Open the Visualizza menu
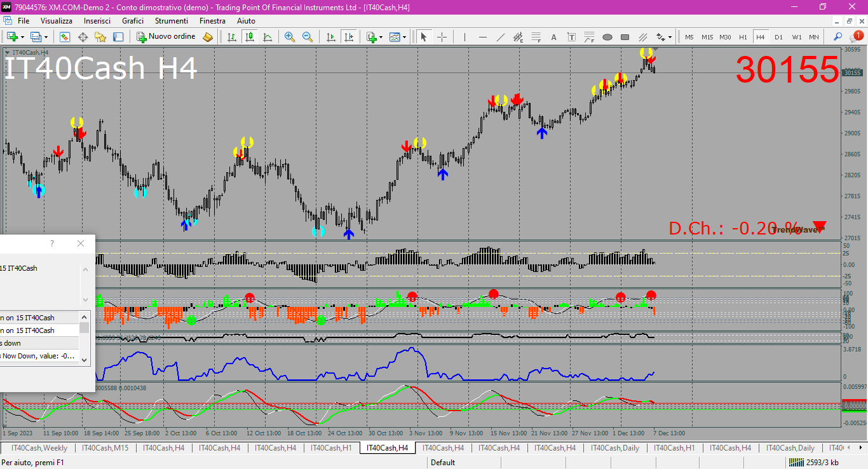Viewport: 868px width, 469px height. (57, 21)
